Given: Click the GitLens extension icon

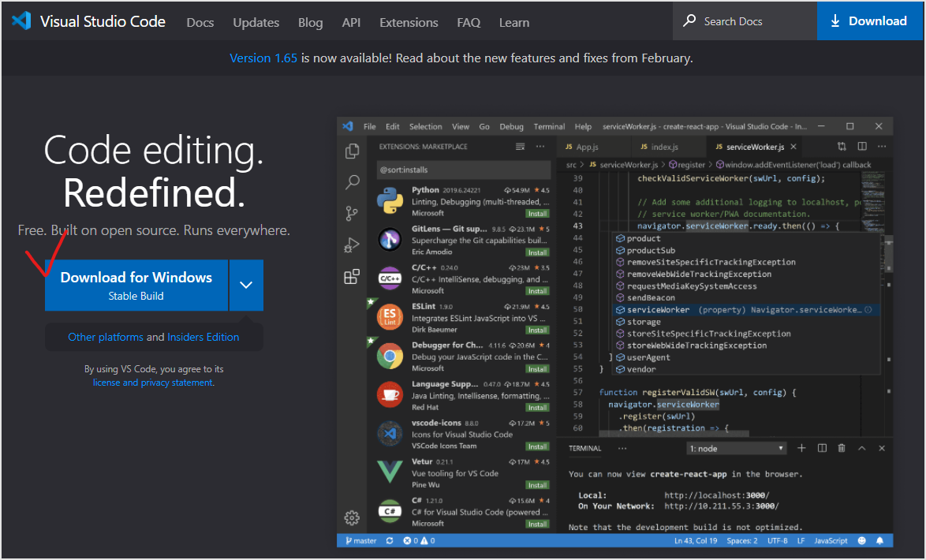Looking at the screenshot, I should 390,239.
